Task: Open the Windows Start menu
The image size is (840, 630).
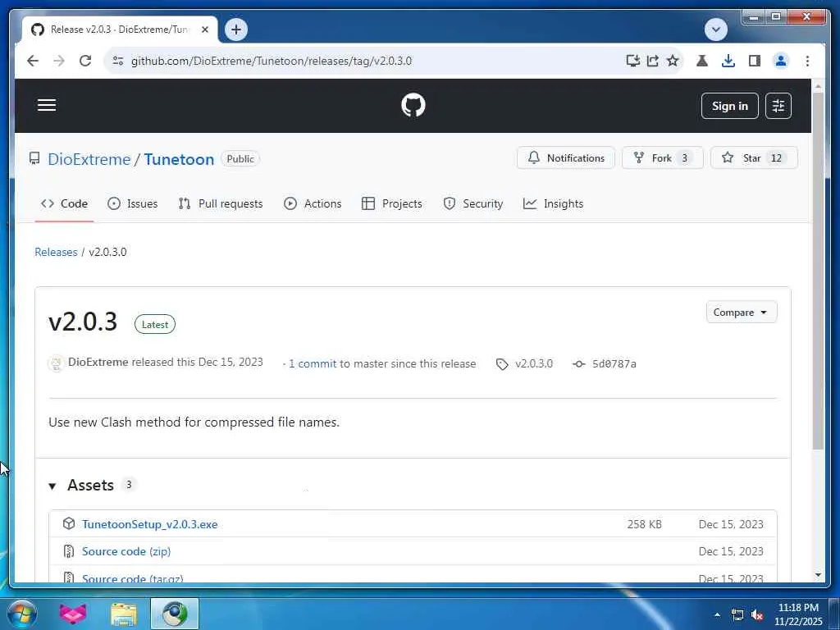Action: click(x=22, y=614)
